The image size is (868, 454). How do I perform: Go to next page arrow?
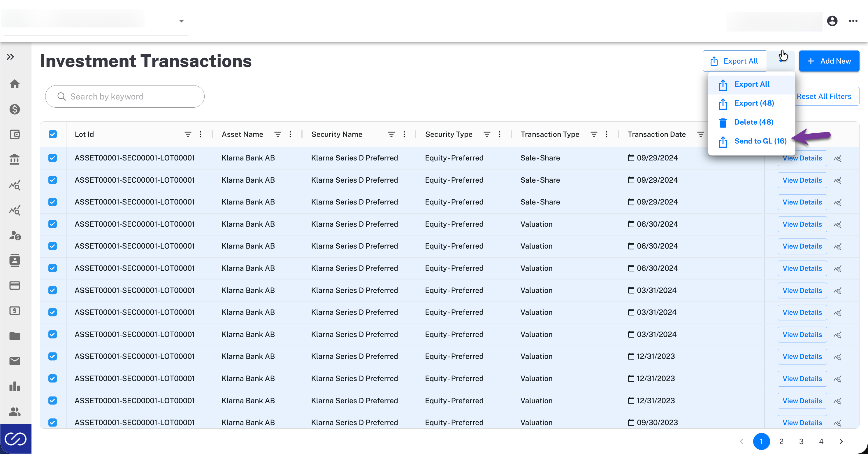pos(841,441)
